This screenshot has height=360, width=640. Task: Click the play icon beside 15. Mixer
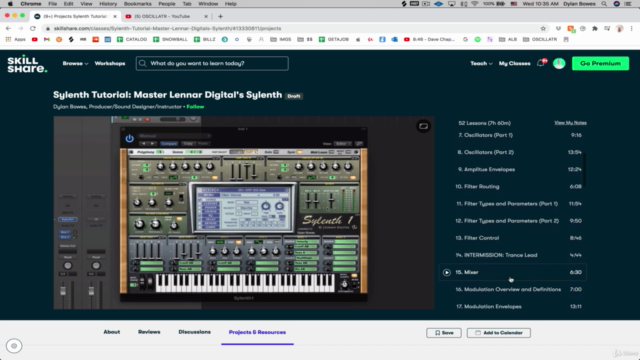(447, 272)
